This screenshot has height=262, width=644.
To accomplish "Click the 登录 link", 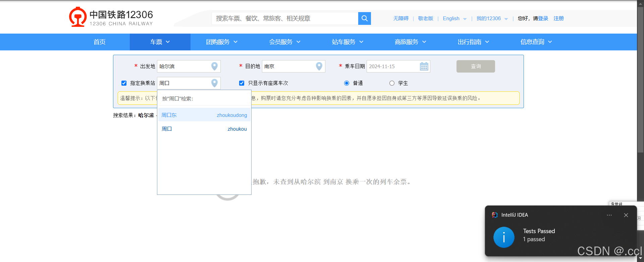I will (543, 18).
